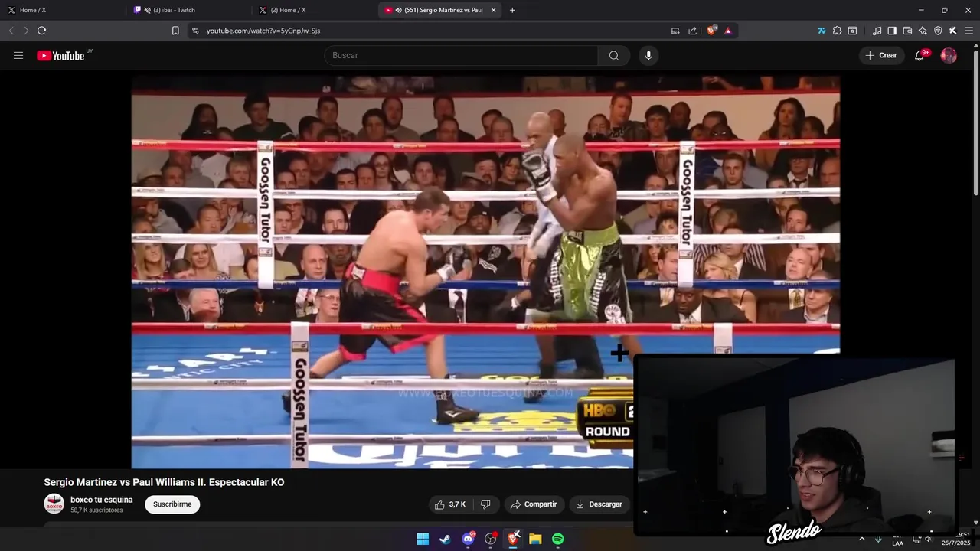The width and height of the screenshot is (980, 551).
Task: Show hidden system tray icons chevron
Action: point(862,539)
